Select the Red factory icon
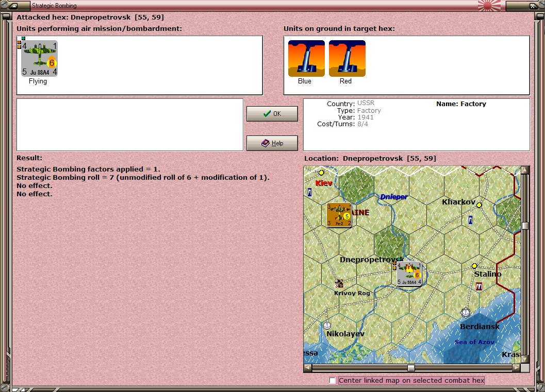545x392 pixels. pyautogui.click(x=347, y=58)
